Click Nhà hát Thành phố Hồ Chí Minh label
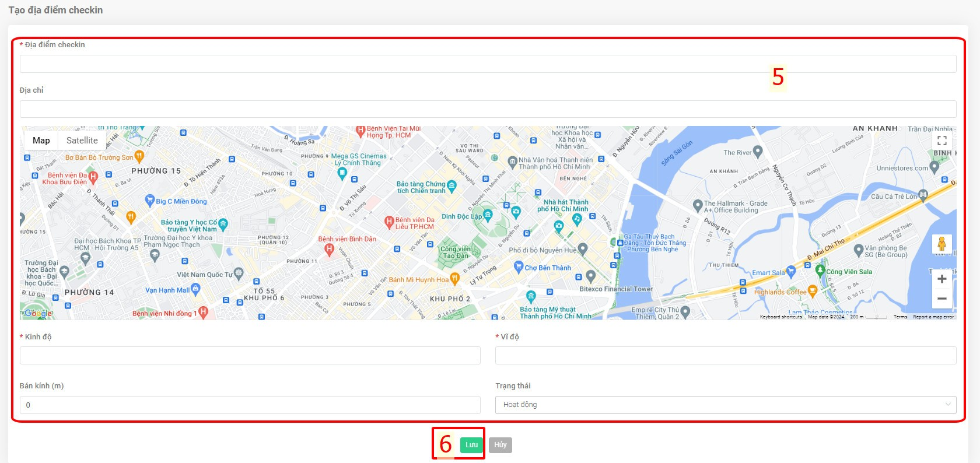This screenshot has width=980, height=463. point(563,206)
